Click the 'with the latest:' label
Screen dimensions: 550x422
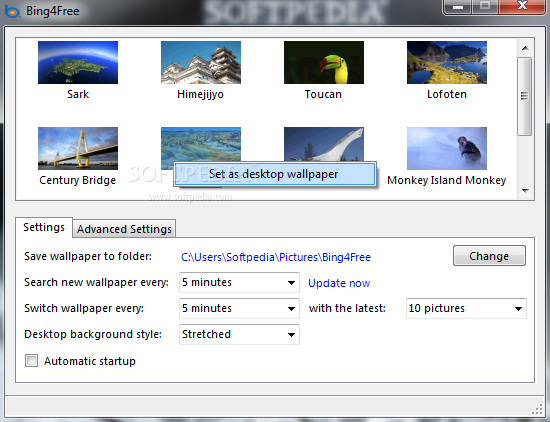point(347,308)
